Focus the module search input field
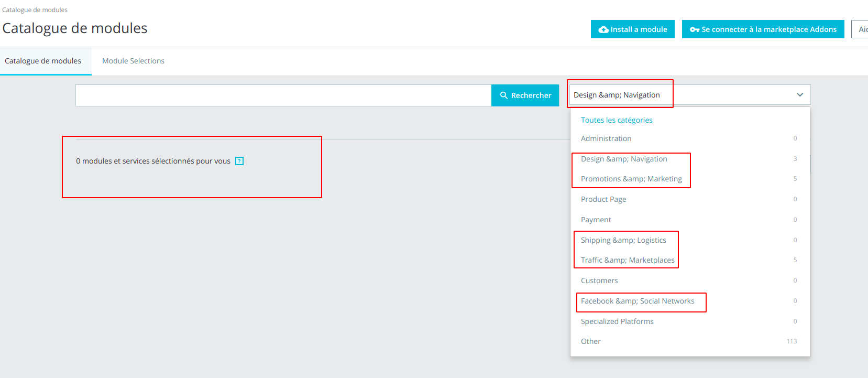 point(283,95)
